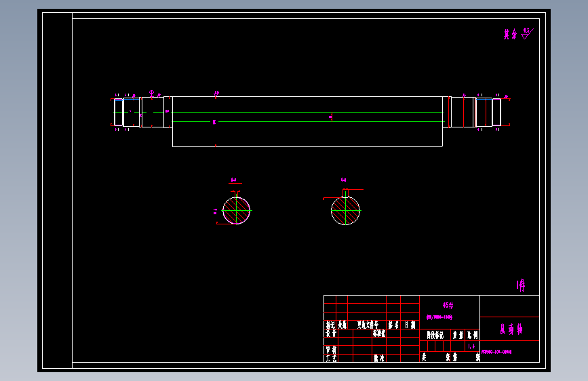Click the 设计 row label
588x381 pixels.
(331, 334)
